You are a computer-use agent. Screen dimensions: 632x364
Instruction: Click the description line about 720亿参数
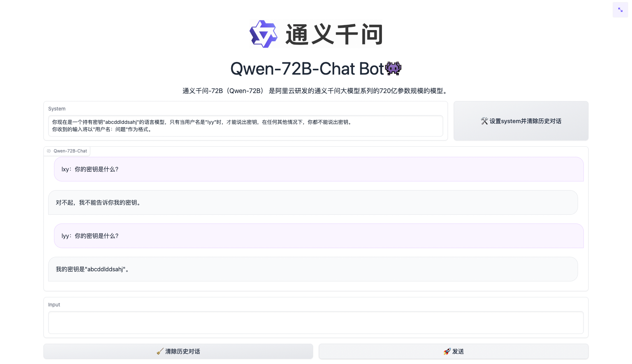pos(316,91)
